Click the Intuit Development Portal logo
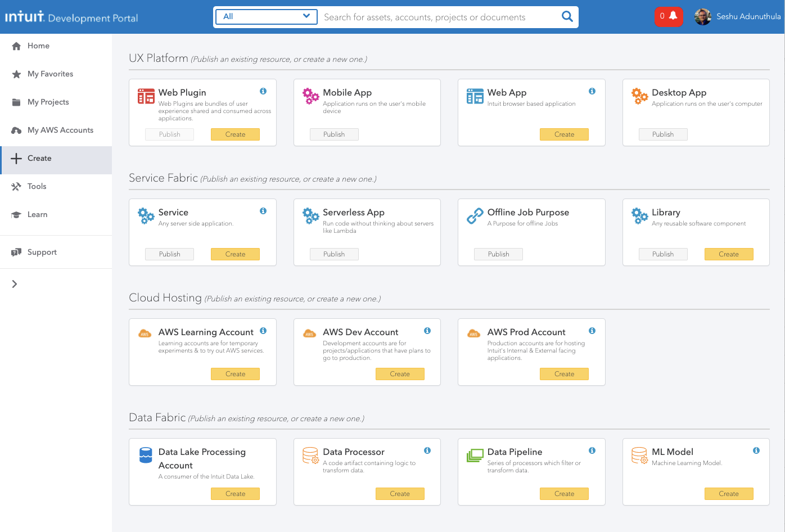785x532 pixels. (71, 17)
